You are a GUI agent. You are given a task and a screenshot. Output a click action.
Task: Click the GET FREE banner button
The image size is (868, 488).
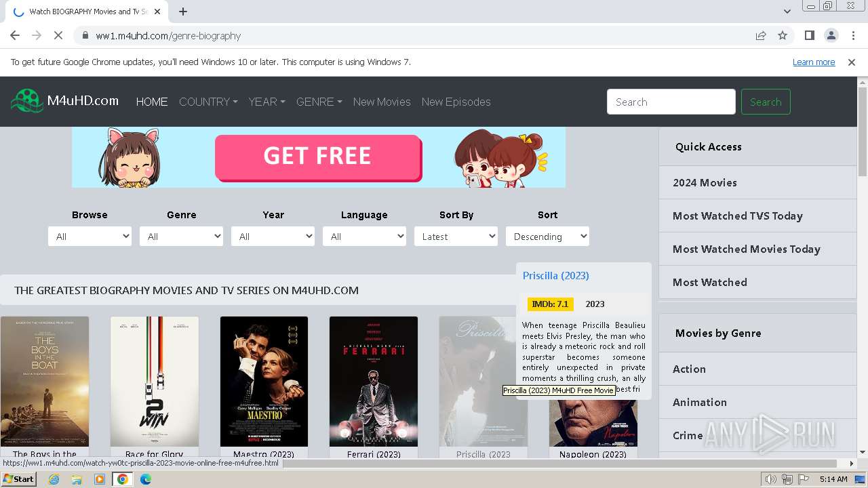pyautogui.click(x=317, y=157)
